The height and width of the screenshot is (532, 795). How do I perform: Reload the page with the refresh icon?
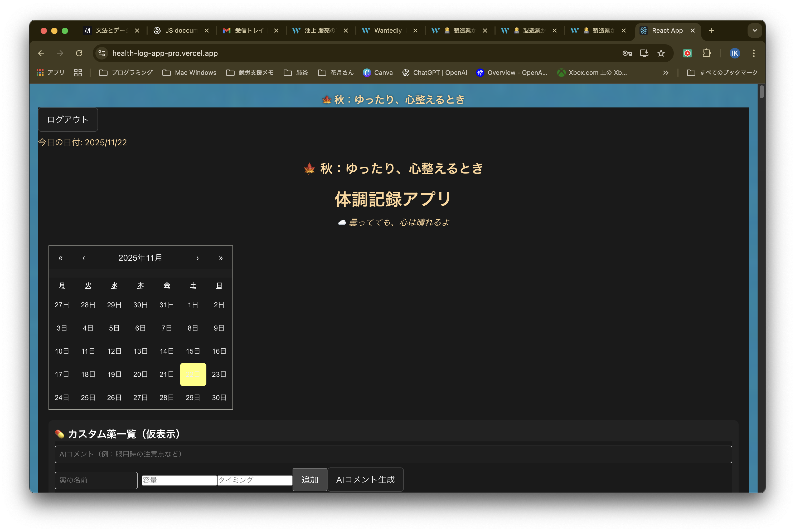(79, 53)
